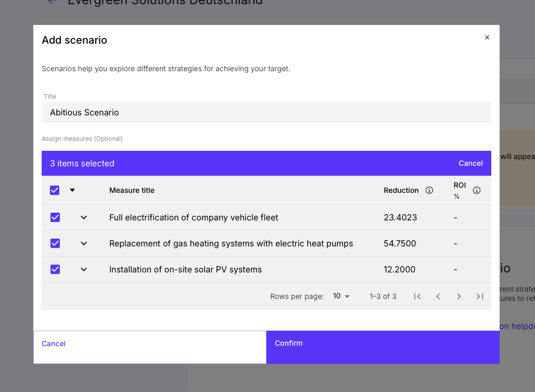This screenshot has height=392, width=535.
Task: Toggle the select-all measures checkbox
Action: (x=55, y=190)
